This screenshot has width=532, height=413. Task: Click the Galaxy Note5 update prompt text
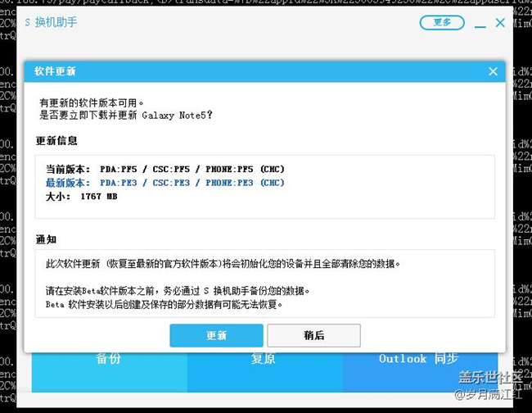(127, 115)
